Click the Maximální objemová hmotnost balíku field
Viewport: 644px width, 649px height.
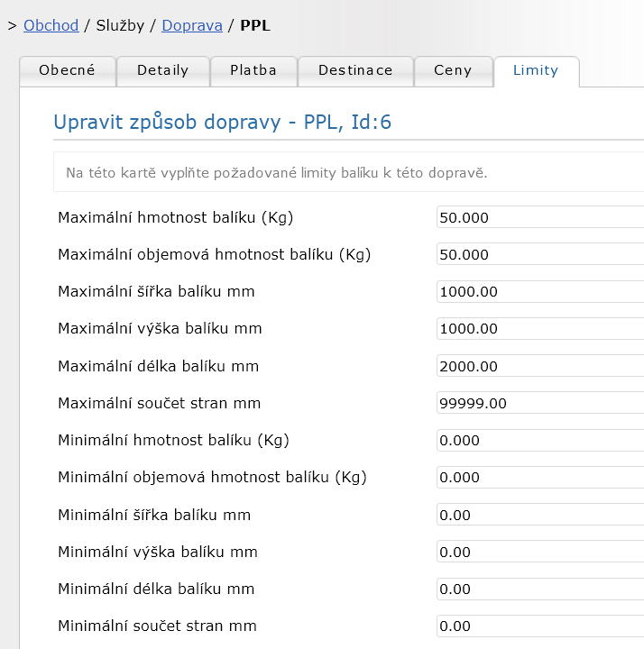[540, 254]
